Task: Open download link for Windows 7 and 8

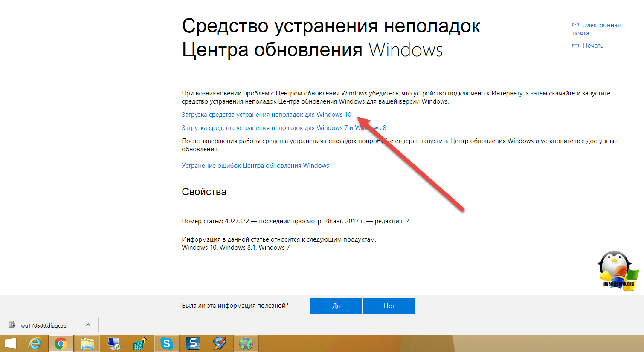Action: click(x=284, y=128)
